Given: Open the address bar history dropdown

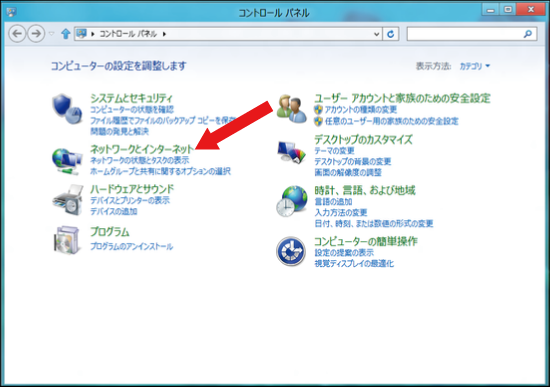Looking at the screenshot, I should 376,34.
